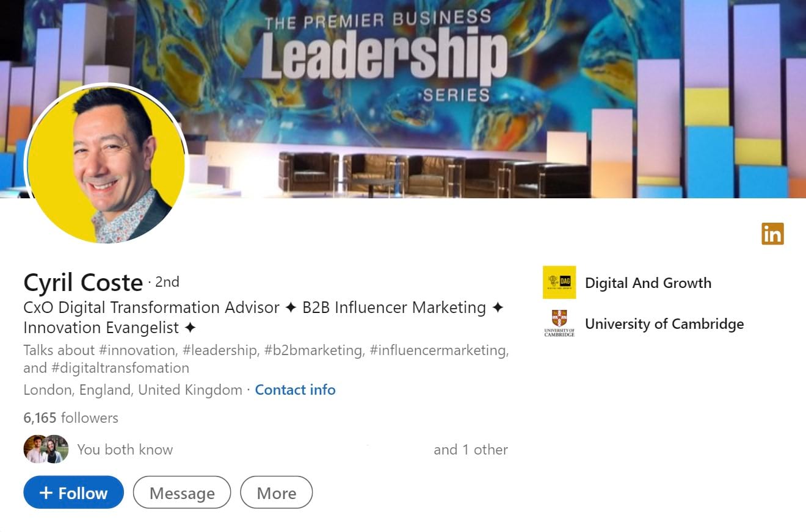Follow Cyril Coste
This screenshot has height=532, width=806.
coord(73,492)
